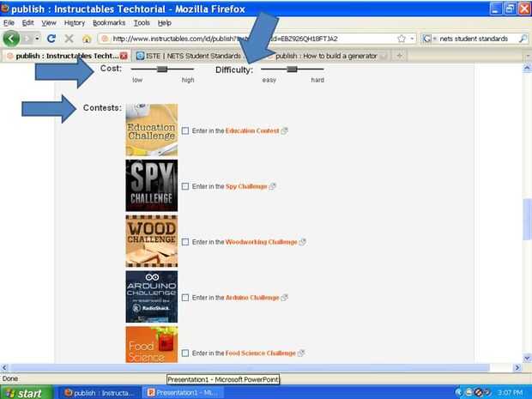Reload the page with the refresh icon
This screenshot has width=532, height=399.
(x=51, y=39)
